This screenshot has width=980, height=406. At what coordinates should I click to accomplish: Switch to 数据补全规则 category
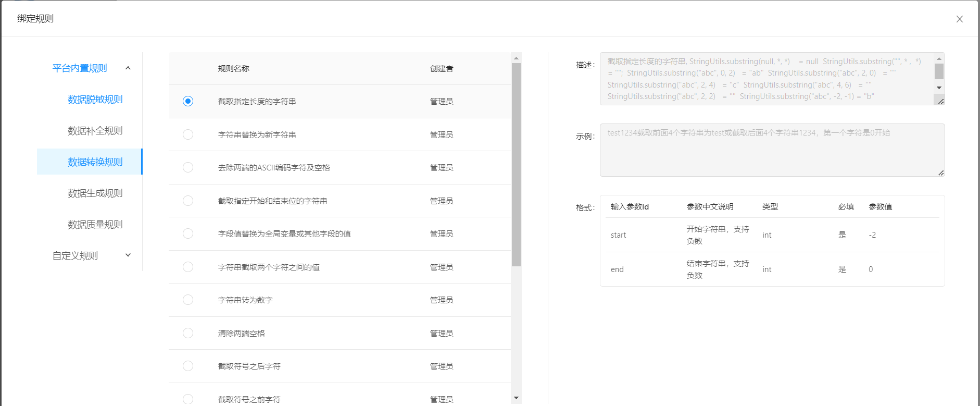pos(95,131)
